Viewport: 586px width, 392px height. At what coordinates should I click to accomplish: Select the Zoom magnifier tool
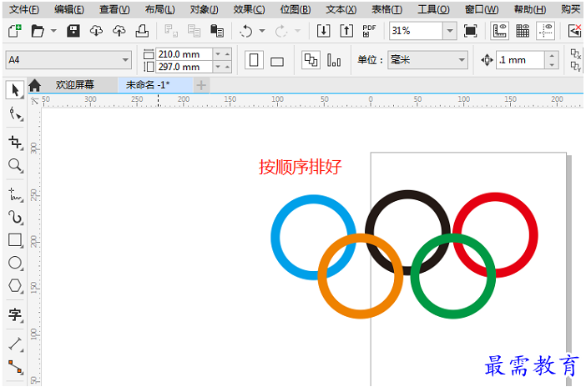[15, 165]
